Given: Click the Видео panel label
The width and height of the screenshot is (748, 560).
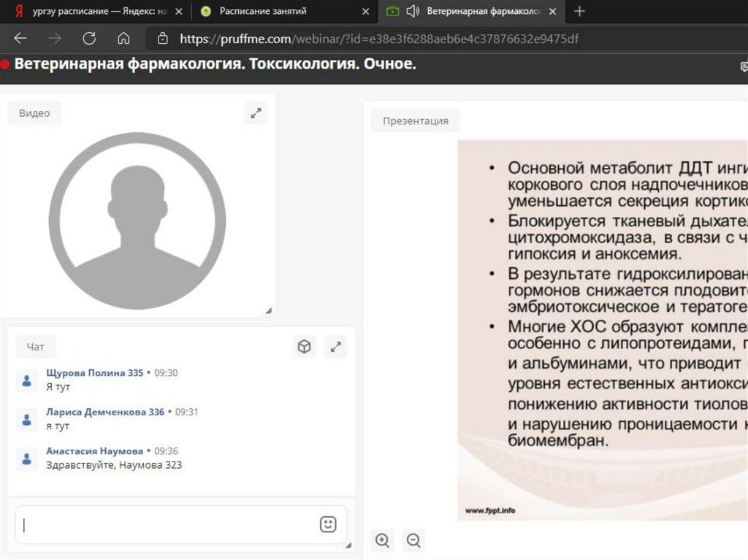Looking at the screenshot, I should point(34,113).
